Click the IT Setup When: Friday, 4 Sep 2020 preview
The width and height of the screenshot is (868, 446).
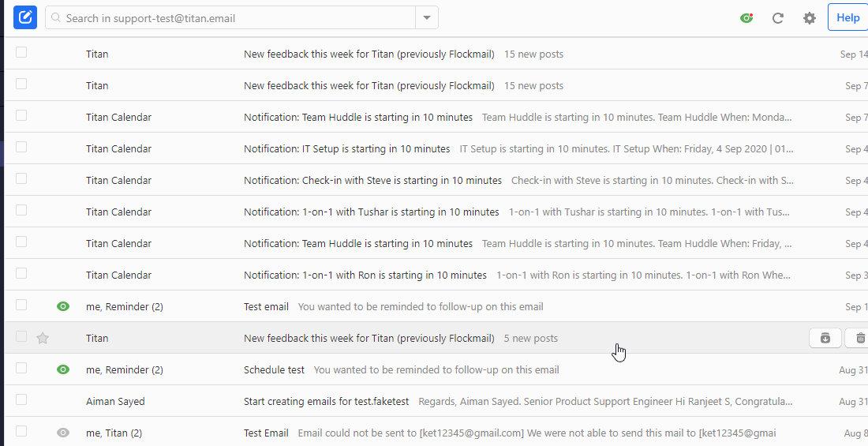click(x=626, y=148)
